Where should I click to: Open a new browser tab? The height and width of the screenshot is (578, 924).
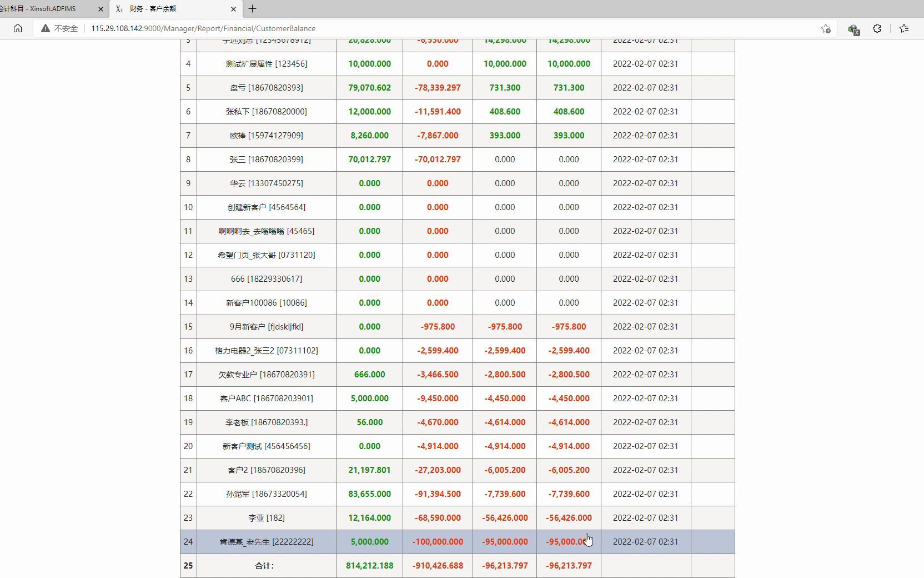pyautogui.click(x=252, y=9)
